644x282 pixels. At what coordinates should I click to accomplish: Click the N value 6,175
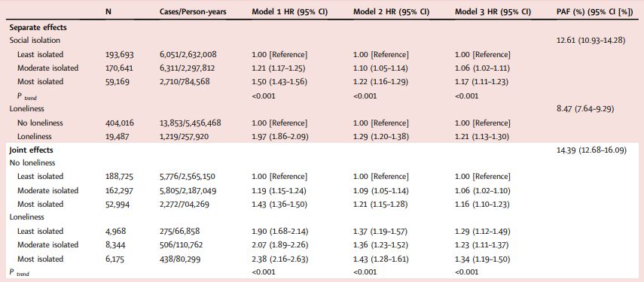(x=114, y=259)
